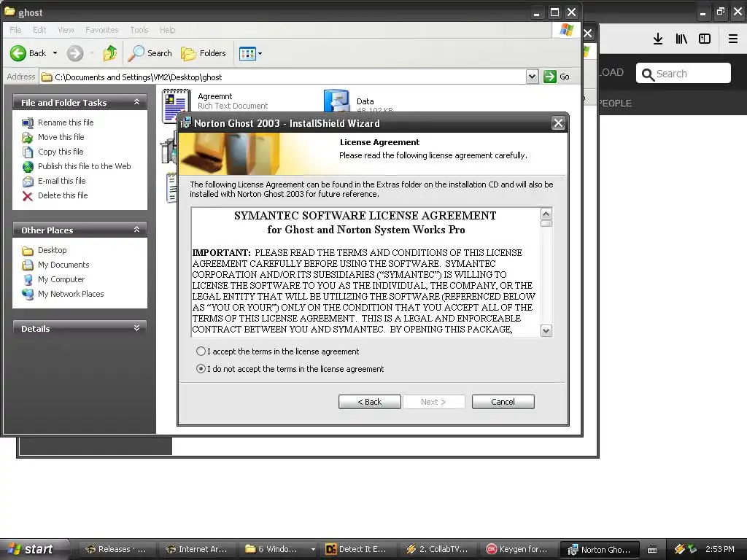Click the green Go arrow button
747x560 pixels.
point(550,77)
